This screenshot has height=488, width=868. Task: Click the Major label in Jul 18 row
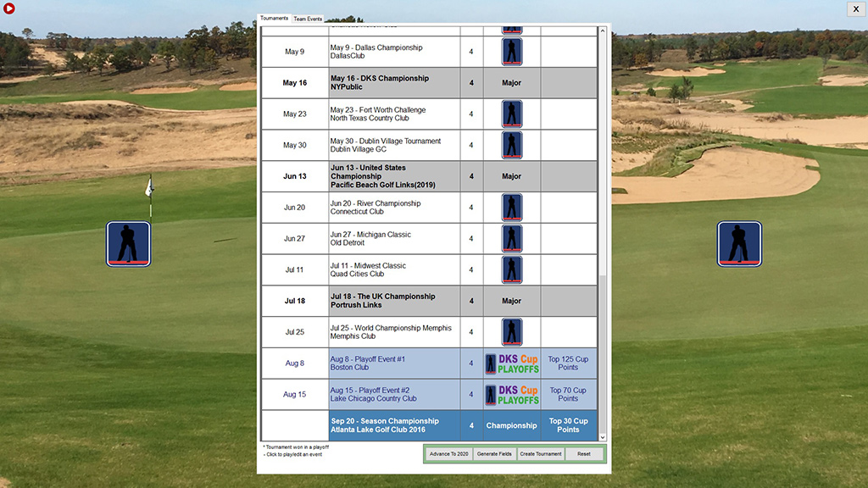tap(511, 301)
